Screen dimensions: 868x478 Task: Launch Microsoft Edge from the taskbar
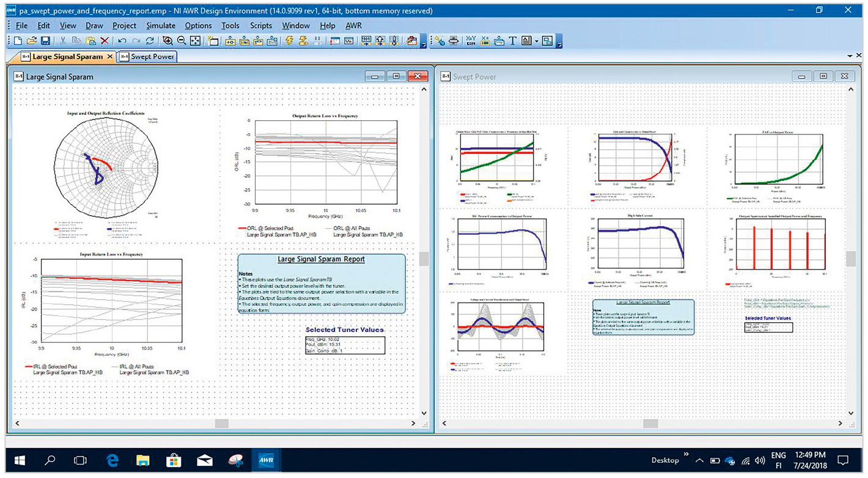[x=112, y=460]
